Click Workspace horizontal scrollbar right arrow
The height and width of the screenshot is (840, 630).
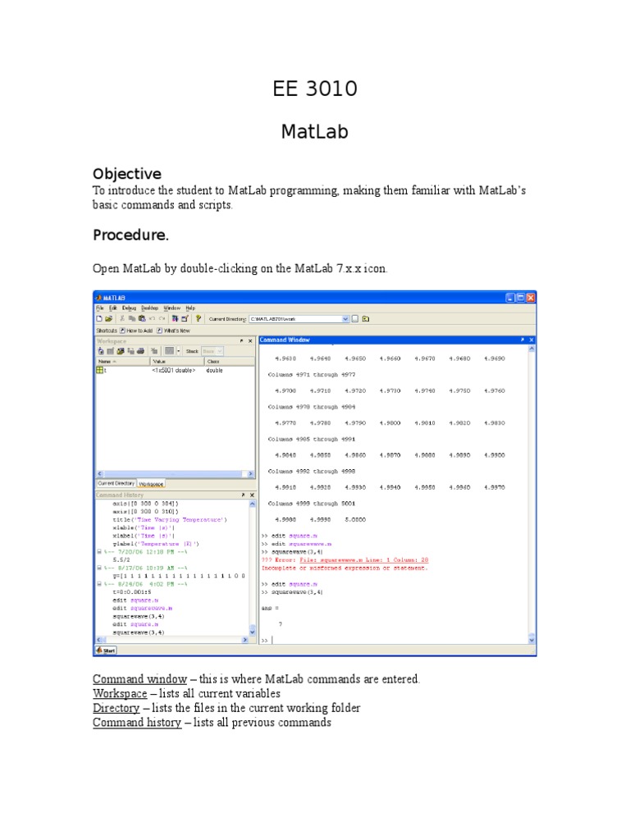pos(250,473)
